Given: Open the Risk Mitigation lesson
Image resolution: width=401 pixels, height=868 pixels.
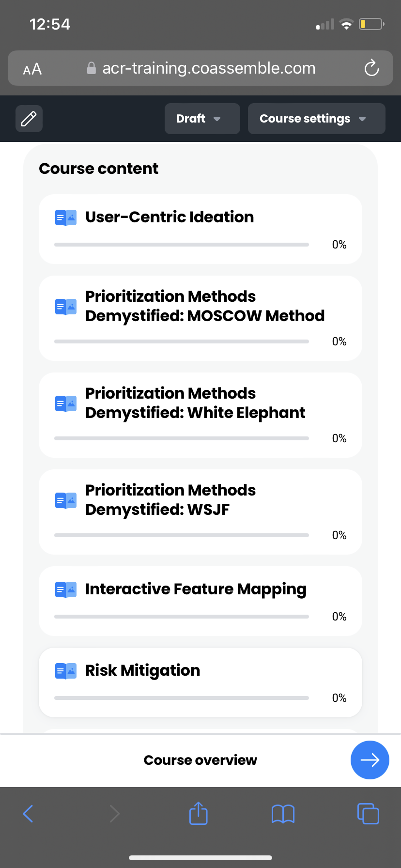Looking at the screenshot, I should coord(143,670).
